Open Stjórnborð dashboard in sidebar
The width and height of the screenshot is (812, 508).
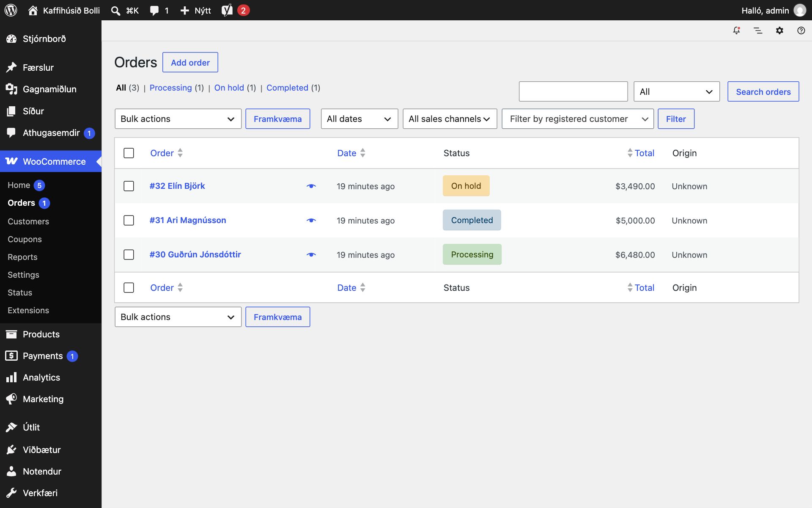pos(51,39)
